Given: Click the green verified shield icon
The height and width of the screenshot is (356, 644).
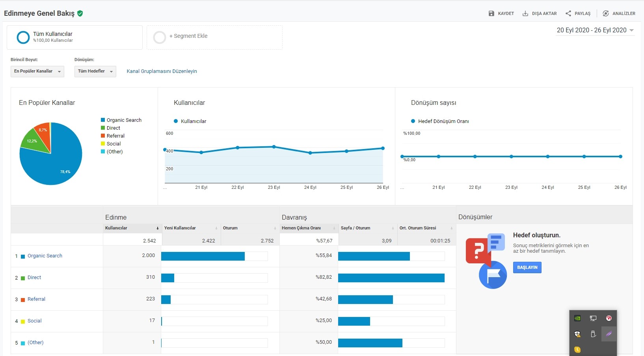Looking at the screenshot, I should (x=80, y=13).
